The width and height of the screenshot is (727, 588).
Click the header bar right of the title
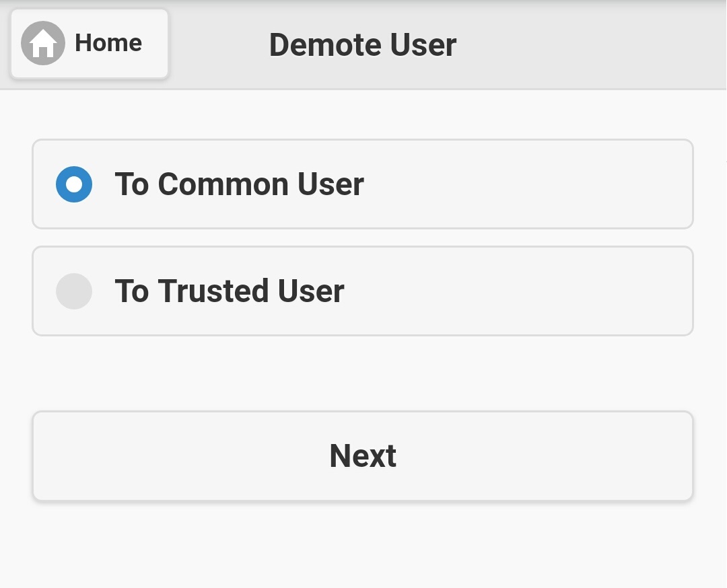[x=592, y=45]
